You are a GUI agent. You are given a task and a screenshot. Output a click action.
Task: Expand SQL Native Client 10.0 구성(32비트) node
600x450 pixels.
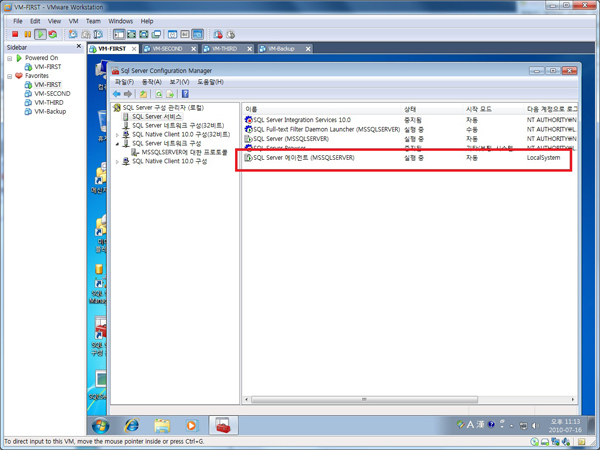(117, 135)
